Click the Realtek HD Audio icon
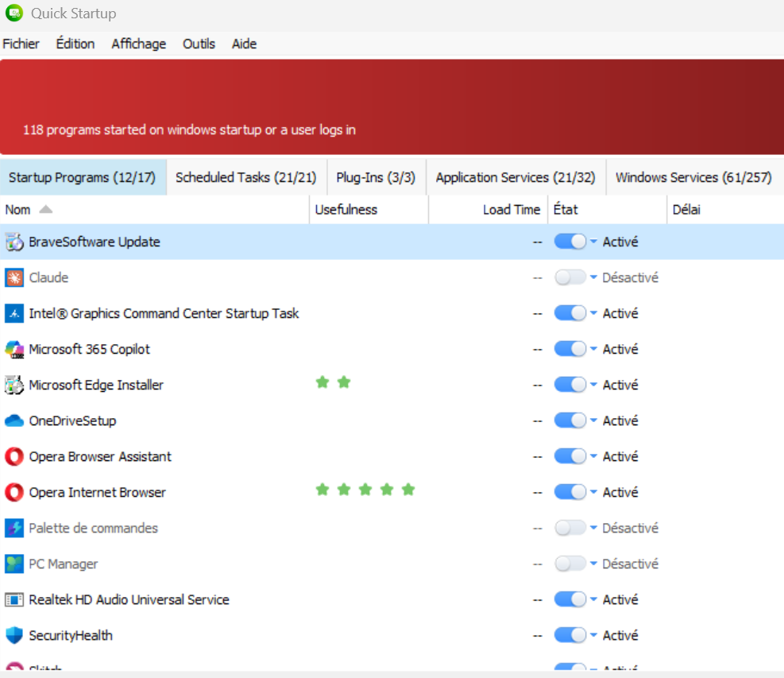Image resolution: width=784 pixels, height=678 pixels. (14, 600)
